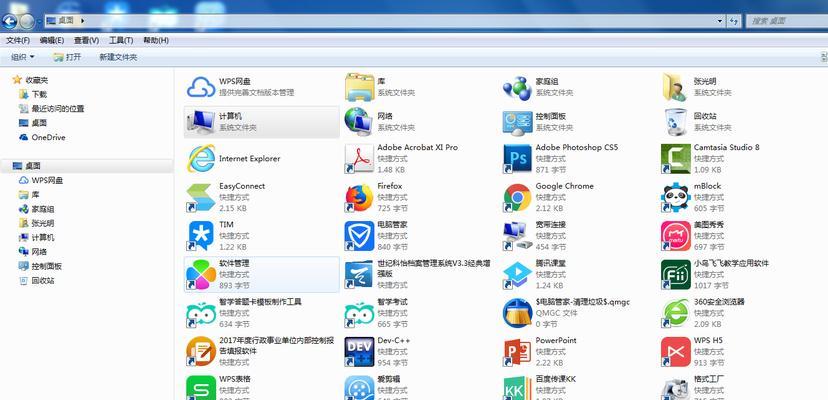The image size is (828, 400).
Task: Select the 计算机 icon in file list
Action: coord(201,122)
